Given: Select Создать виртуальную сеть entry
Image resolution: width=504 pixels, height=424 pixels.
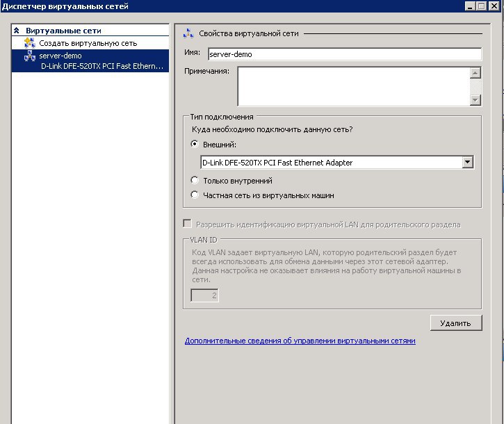Looking at the screenshot, I should [88, 43].
